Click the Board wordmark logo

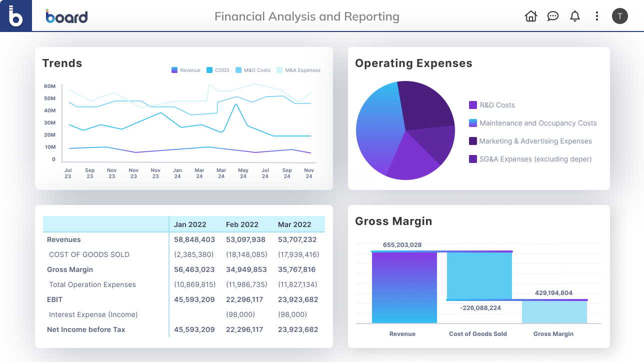(x=66, y=16)
